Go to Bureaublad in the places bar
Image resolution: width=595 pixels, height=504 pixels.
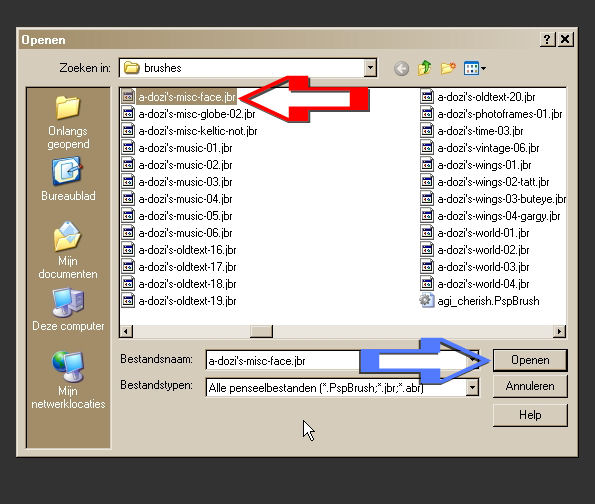(68, 180)
